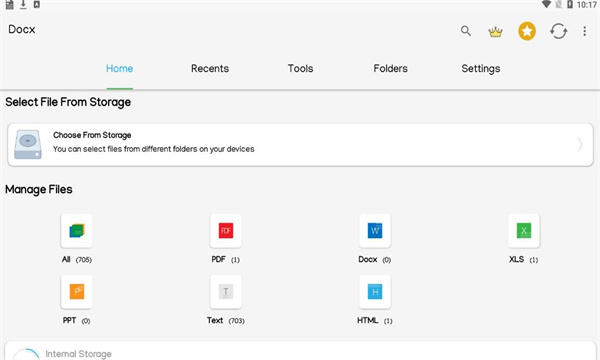Viewport: 600px width, 360px height.
Task: Select the Docx Word file icon
Action: (x=375, y=231)
